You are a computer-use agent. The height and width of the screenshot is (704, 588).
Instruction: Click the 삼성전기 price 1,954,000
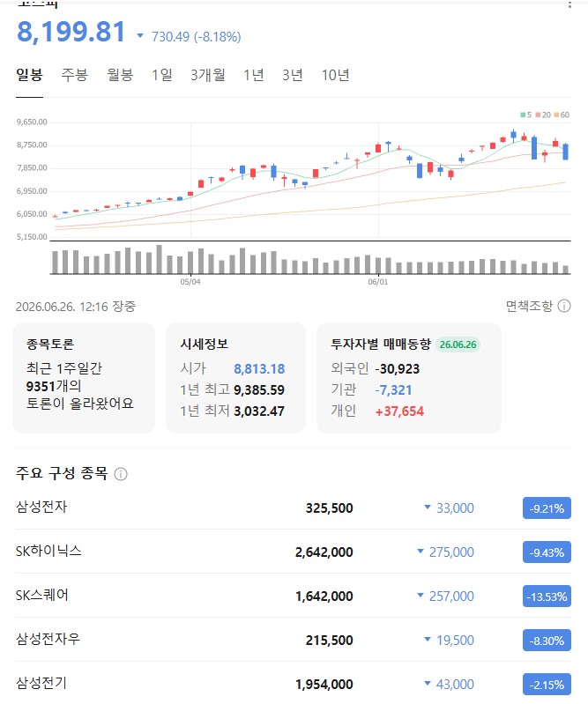tap(324, 685)
